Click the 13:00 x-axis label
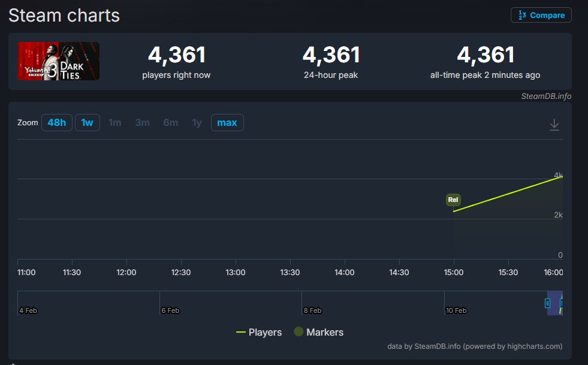588x365 pixels. [236, 272]
